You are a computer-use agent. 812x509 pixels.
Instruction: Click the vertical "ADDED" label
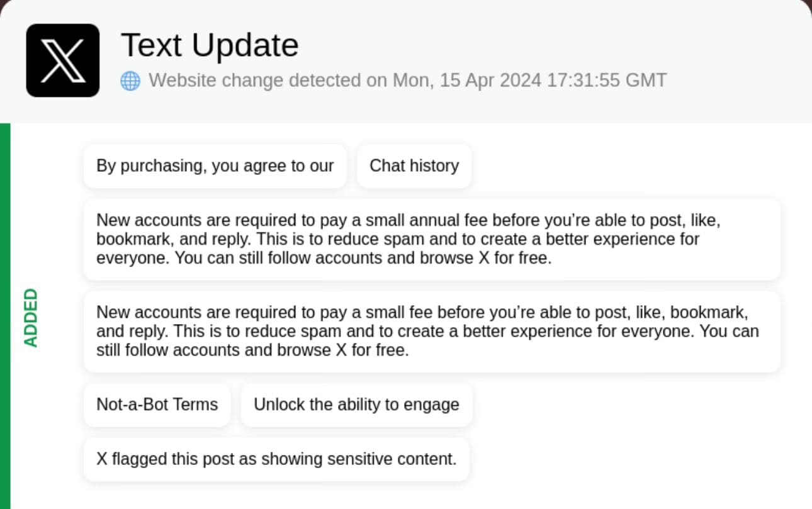(31, 317)
